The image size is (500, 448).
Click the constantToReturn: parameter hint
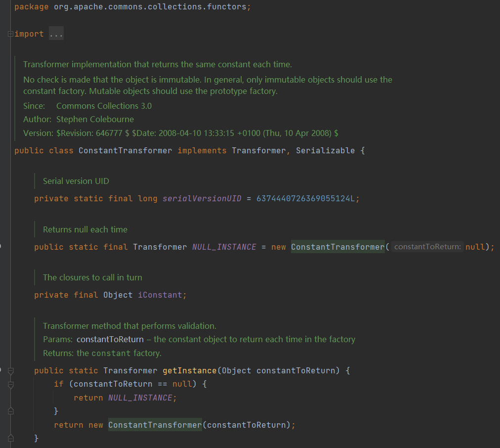click(427, 247)
